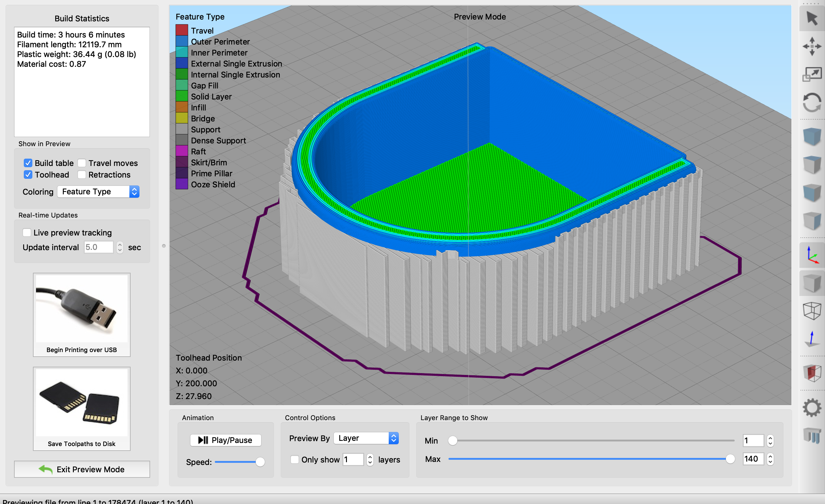Image resolution: width=825 pixels, height=504 pixels.
Task: Click the 'External Single Extrusion' legend label
Action: tap(236, 64)
